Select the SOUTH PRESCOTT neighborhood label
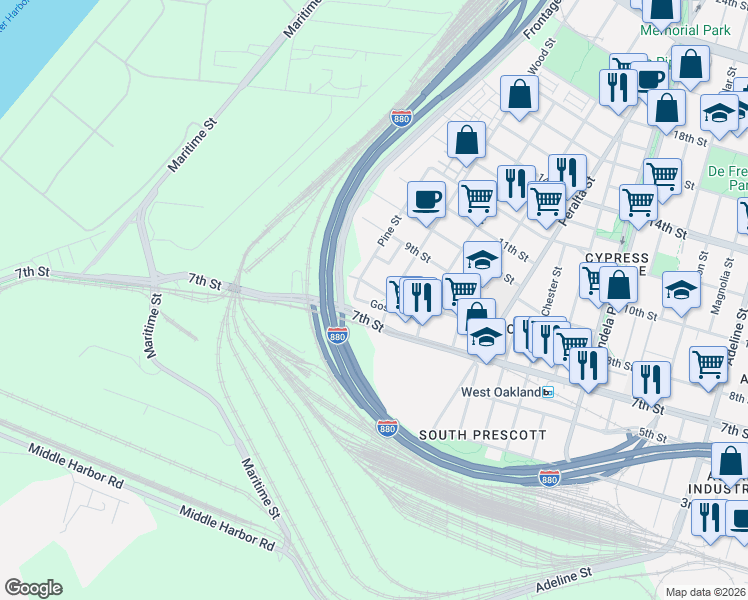 482,435
